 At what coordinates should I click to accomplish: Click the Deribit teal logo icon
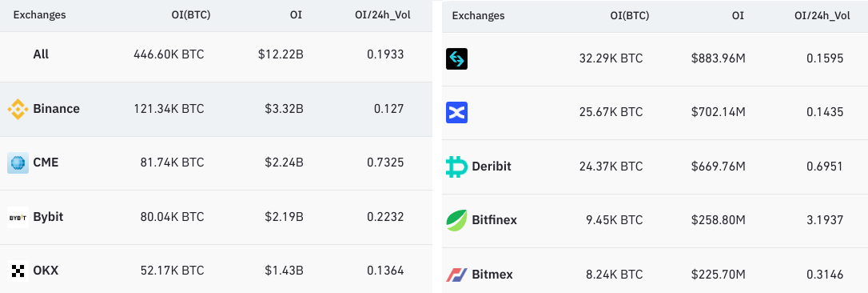click(x=456, y=167)
